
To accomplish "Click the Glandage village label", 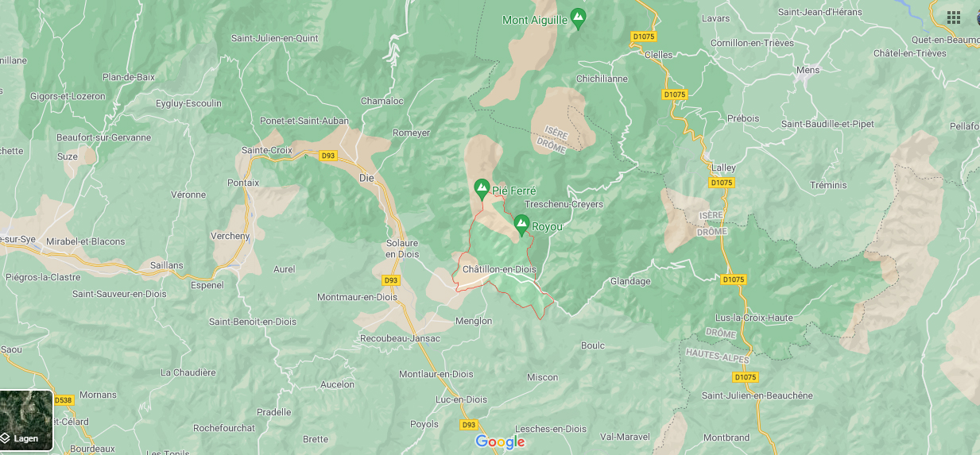I will pyautogui.click(x=630, y=281).
